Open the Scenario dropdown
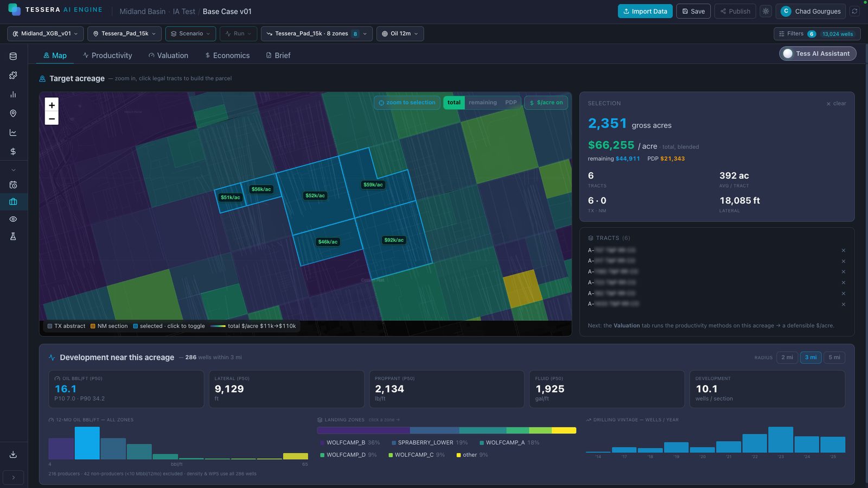 pos(190,34)
